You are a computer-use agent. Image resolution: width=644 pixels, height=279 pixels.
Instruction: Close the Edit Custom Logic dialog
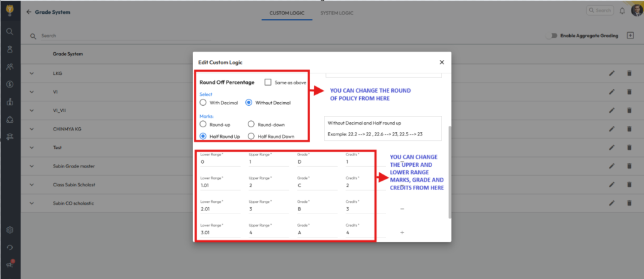[441, 62]
